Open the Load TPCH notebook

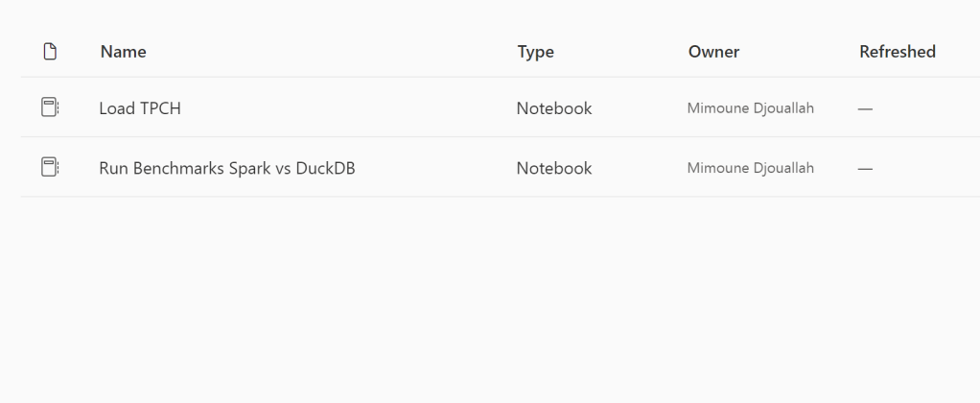[140, 108]
